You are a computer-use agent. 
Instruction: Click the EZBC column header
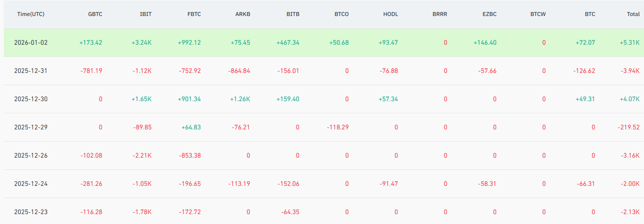[x=489, y=14]
